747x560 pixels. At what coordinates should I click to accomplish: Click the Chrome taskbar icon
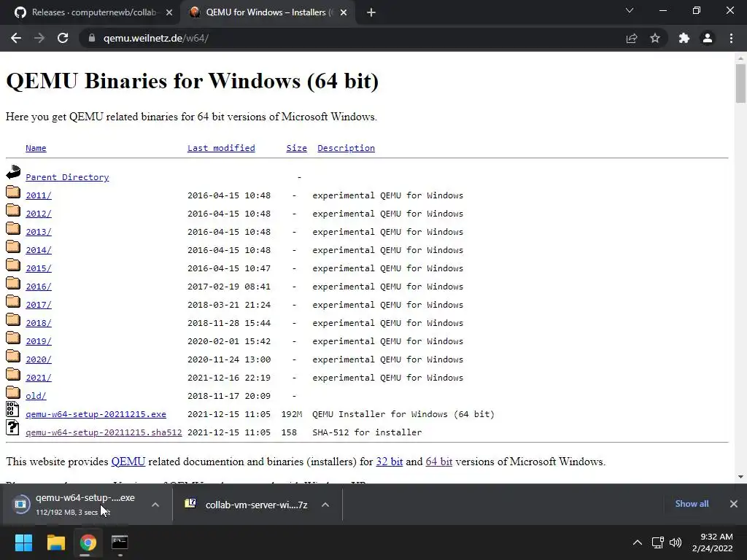point(88,542)
